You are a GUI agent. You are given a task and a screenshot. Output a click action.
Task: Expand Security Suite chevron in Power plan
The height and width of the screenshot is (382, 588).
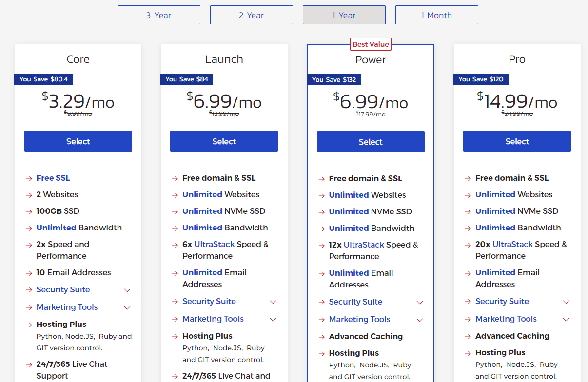point(420,303)
